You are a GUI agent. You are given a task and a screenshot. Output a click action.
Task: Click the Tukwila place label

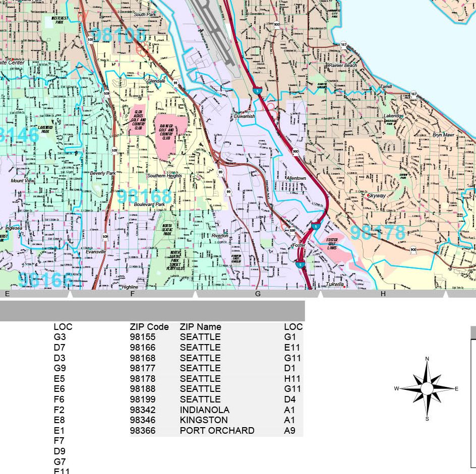(x=335, y=285)
